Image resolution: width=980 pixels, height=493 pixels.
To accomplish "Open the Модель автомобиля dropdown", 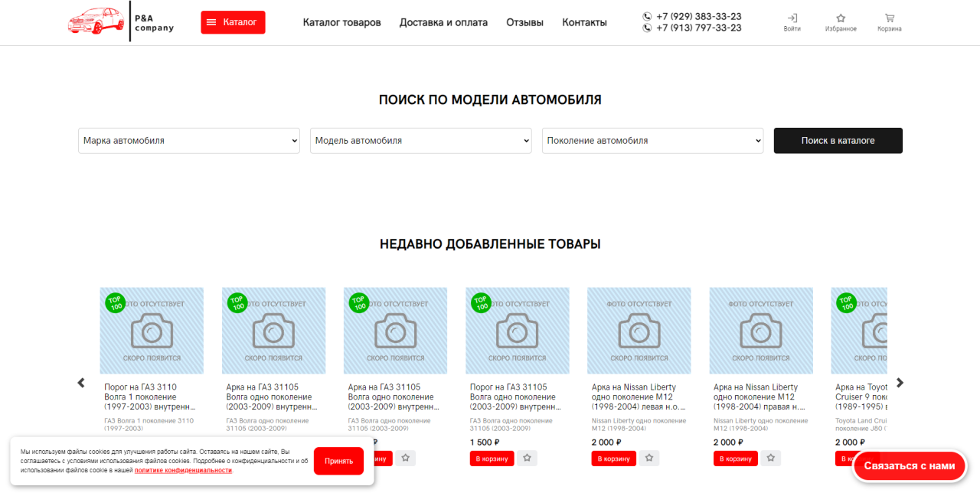I will 421,141.
